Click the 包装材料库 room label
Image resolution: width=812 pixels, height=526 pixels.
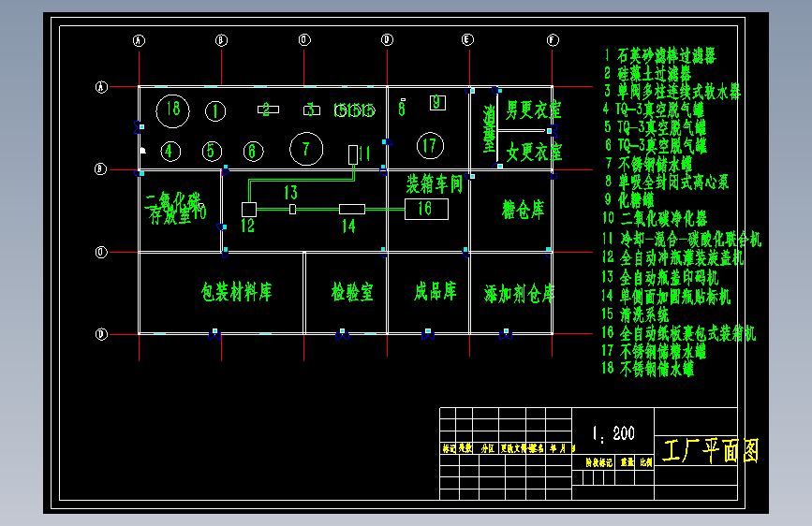coord(236,292)
